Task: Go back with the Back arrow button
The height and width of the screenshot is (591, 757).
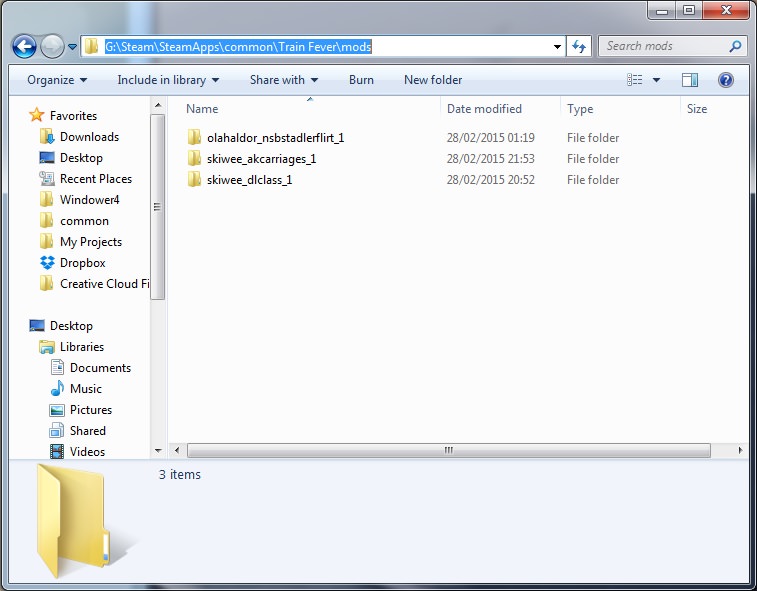Action: point(24,47)
